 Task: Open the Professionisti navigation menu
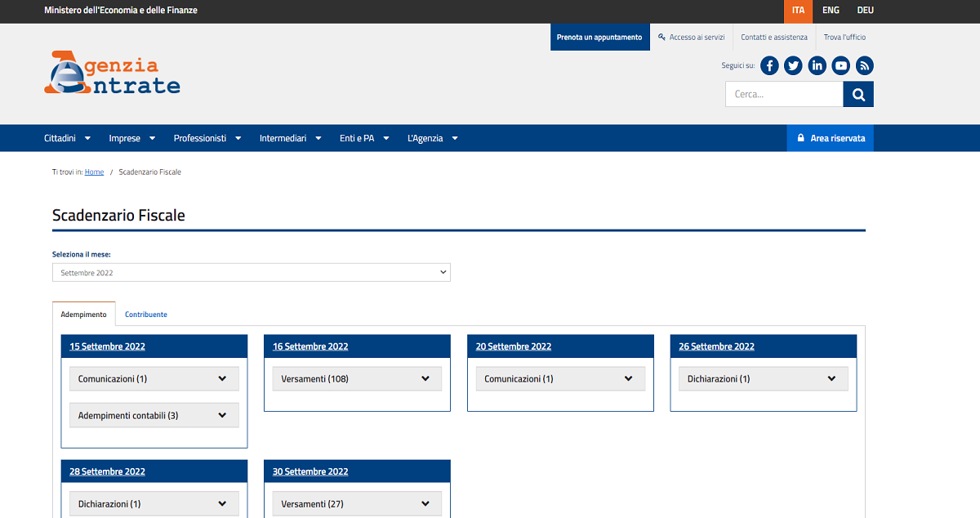[207, 138]
